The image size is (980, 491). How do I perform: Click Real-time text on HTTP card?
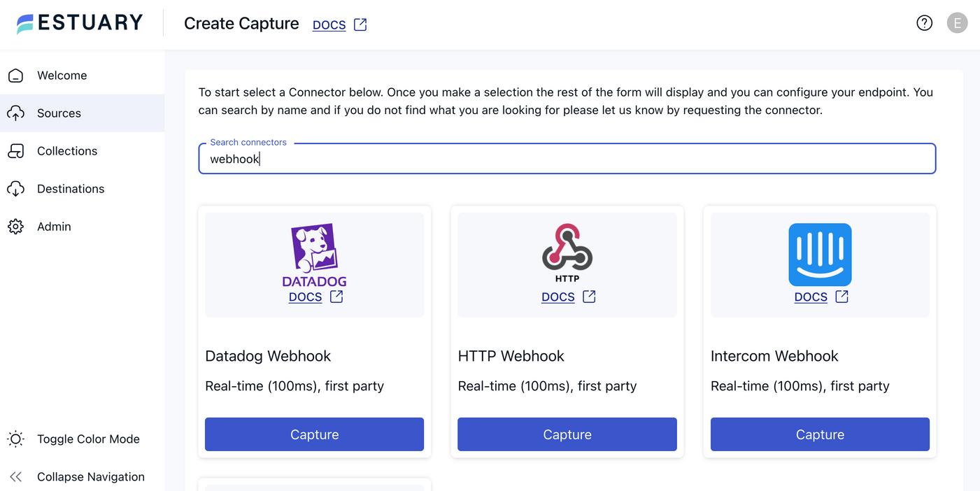click(547, 386)
